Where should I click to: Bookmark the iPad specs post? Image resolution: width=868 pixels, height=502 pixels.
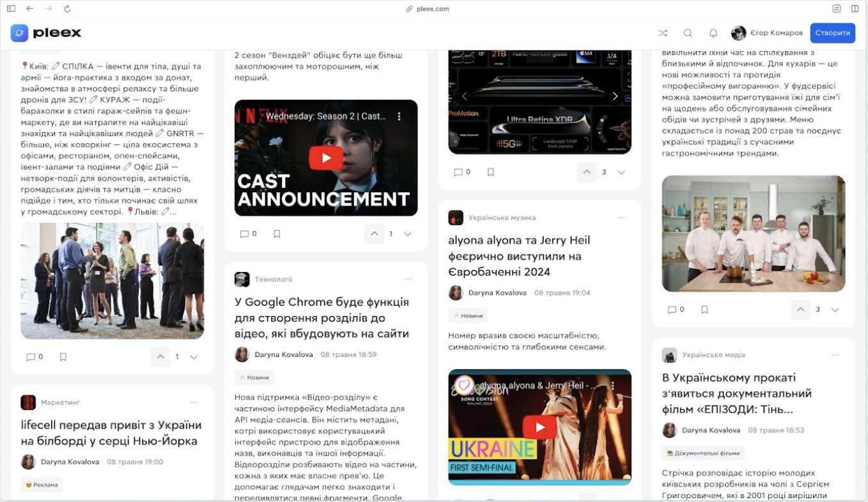tap(490, 172)
